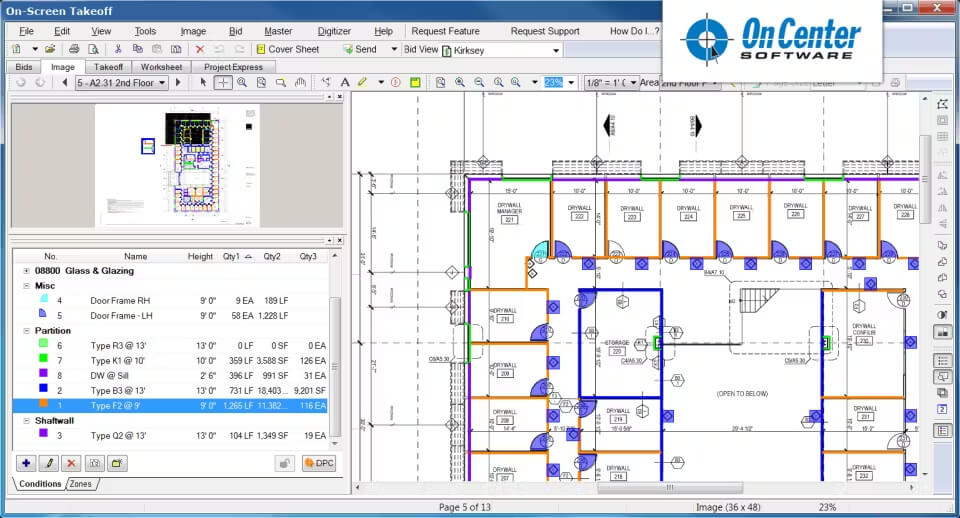Click the print icon in toolbar
This screenshot has width=960, height=518.
pos(74,49)
